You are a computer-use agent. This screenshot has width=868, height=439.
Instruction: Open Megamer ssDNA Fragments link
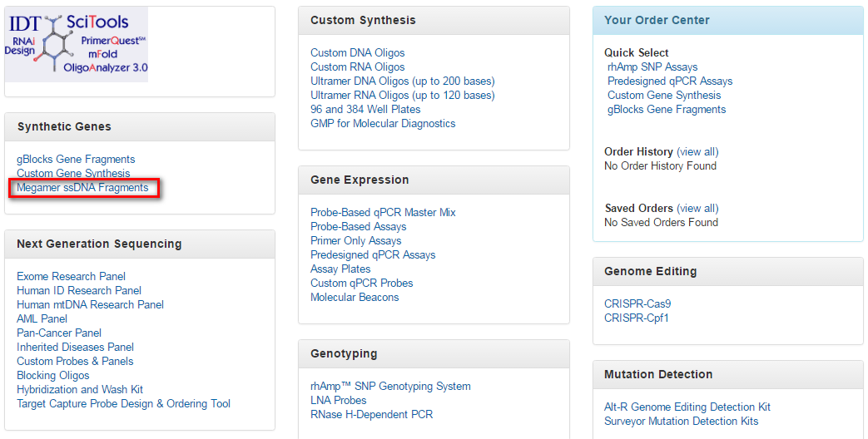click(82, 187)
